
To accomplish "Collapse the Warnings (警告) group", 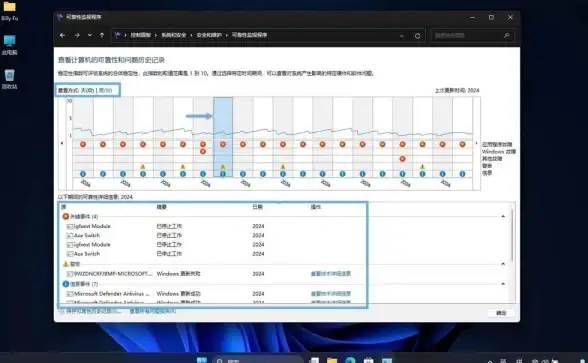I will click(503, 264).
